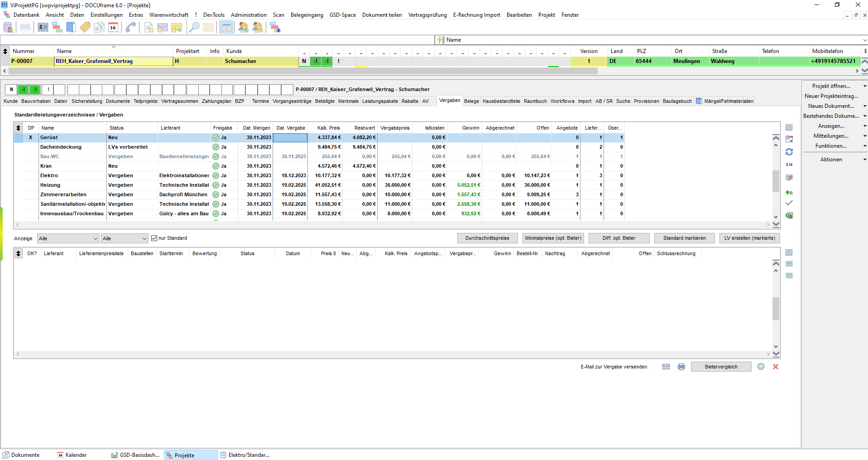Click the clock schedule icon beside table
The width and height of the screenshot is (868, 460).
click(x=789, y=139)
